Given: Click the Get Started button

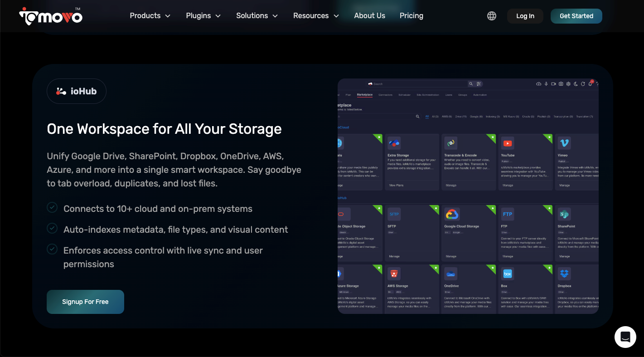Looking at the screenshot, I should [576, 16].
